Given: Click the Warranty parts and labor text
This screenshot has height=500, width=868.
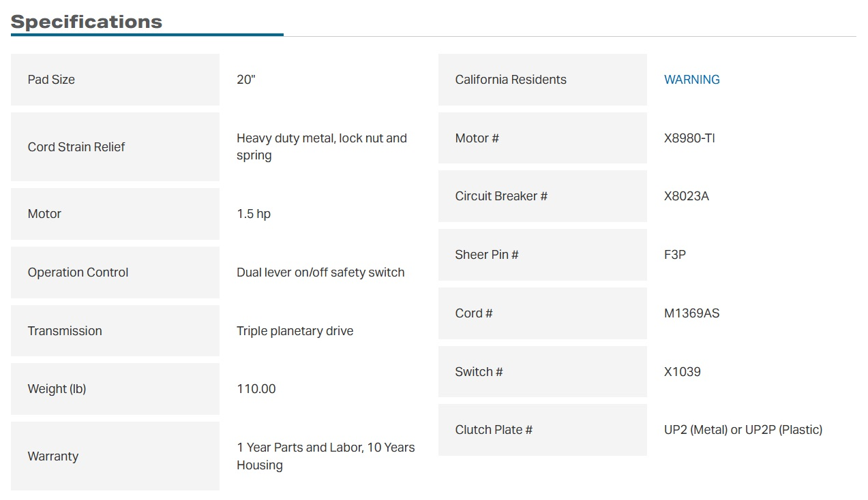Looking at the screenshot, I should click(x=325, y=456).
